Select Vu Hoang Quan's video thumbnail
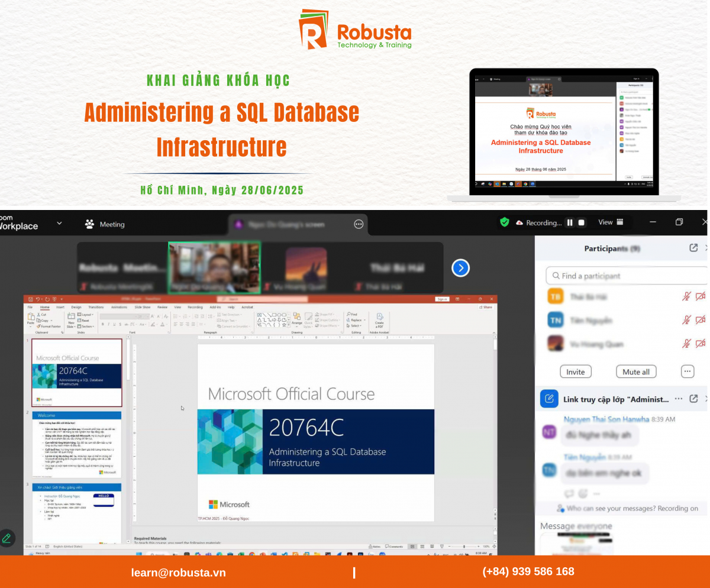710x588 pixels. point(306,268)
